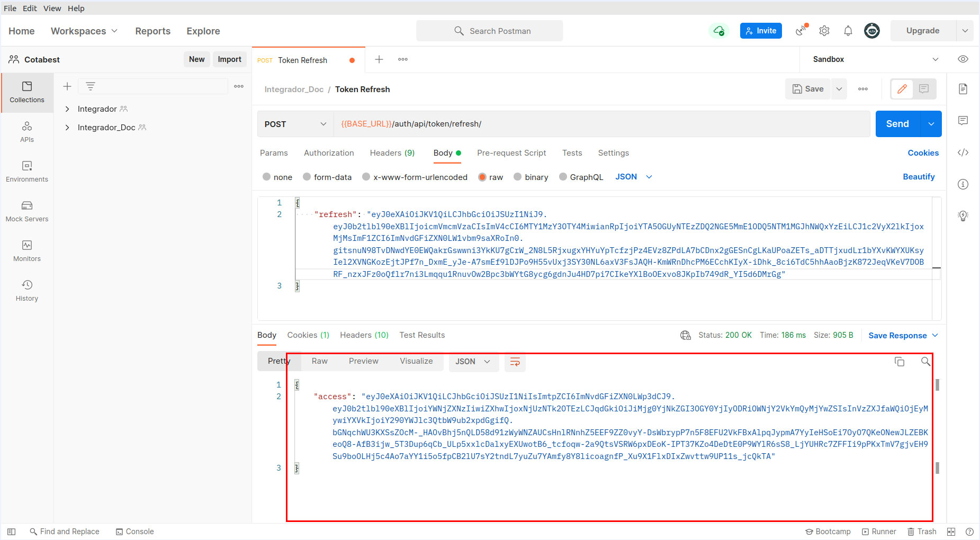
Task: Open Postman settings gear
Action: pos(824,31)
